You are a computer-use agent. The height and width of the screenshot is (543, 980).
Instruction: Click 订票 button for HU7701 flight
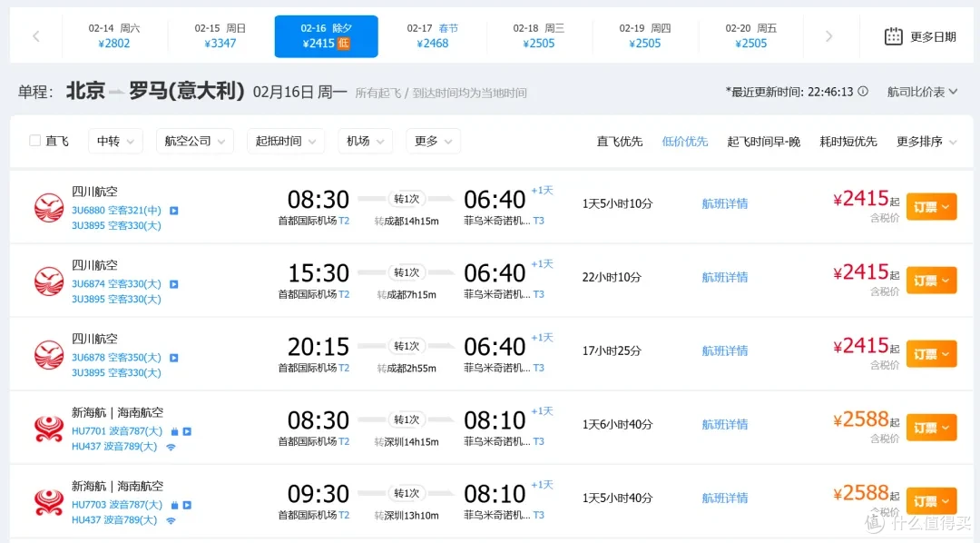pyautogui.click(x=931, y=428)
